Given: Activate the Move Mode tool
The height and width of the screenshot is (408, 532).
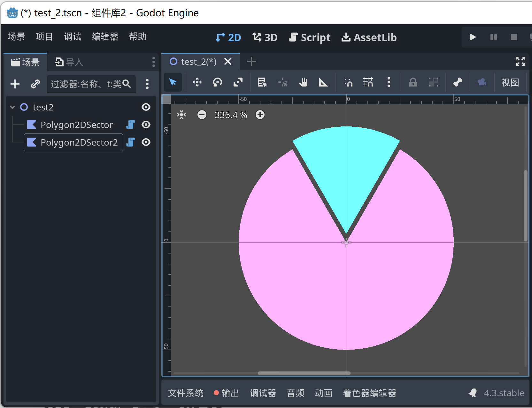Looking at the screenshot, I should 197,82.
